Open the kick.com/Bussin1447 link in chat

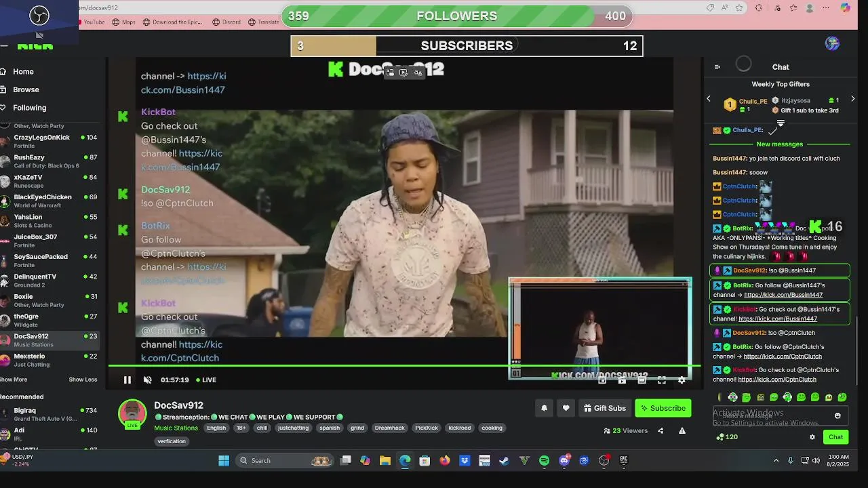point(783,295)
